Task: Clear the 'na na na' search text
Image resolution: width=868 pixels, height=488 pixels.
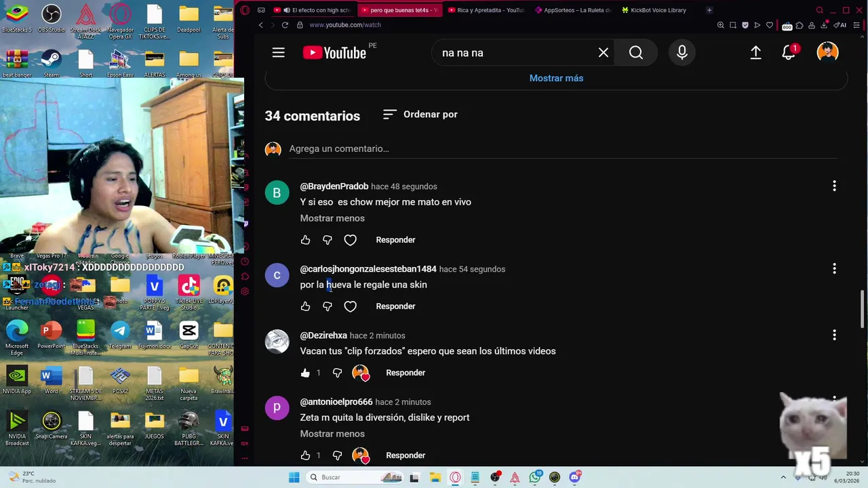Action: [x=603, y=52]
